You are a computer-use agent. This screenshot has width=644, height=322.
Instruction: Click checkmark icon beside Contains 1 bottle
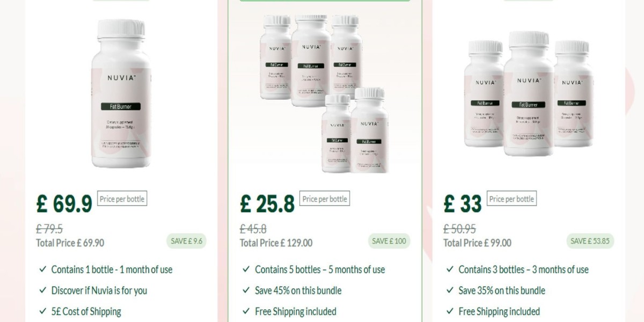[43, 269]
